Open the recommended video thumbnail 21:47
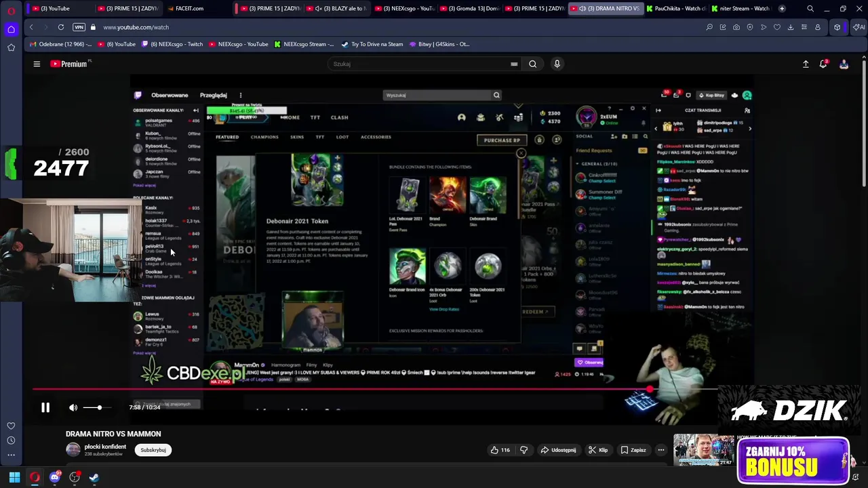This screenshot has height=488, width=868. pyautogui.click(x=703, y=450)
